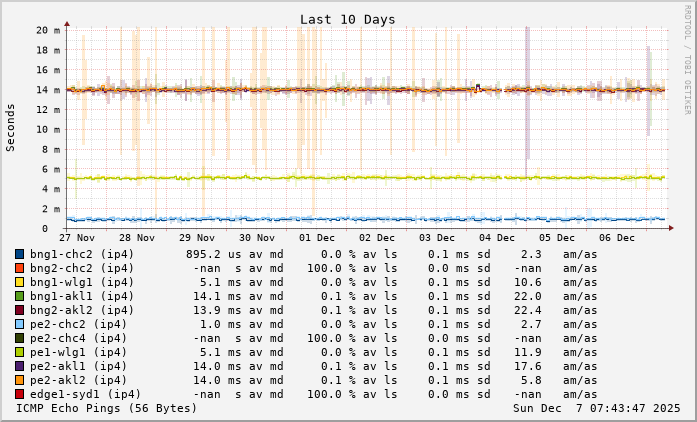Click the blue bng1-chc2 legend color swatch

19,254
